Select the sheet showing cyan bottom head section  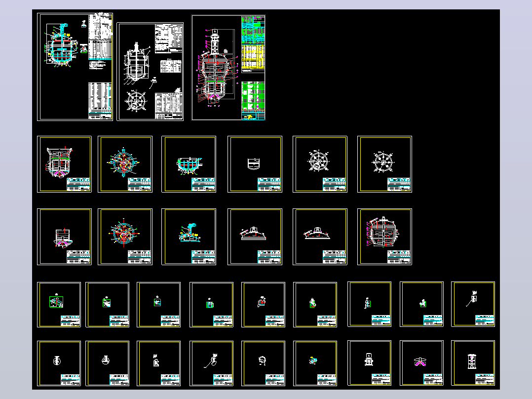[189, 164]
